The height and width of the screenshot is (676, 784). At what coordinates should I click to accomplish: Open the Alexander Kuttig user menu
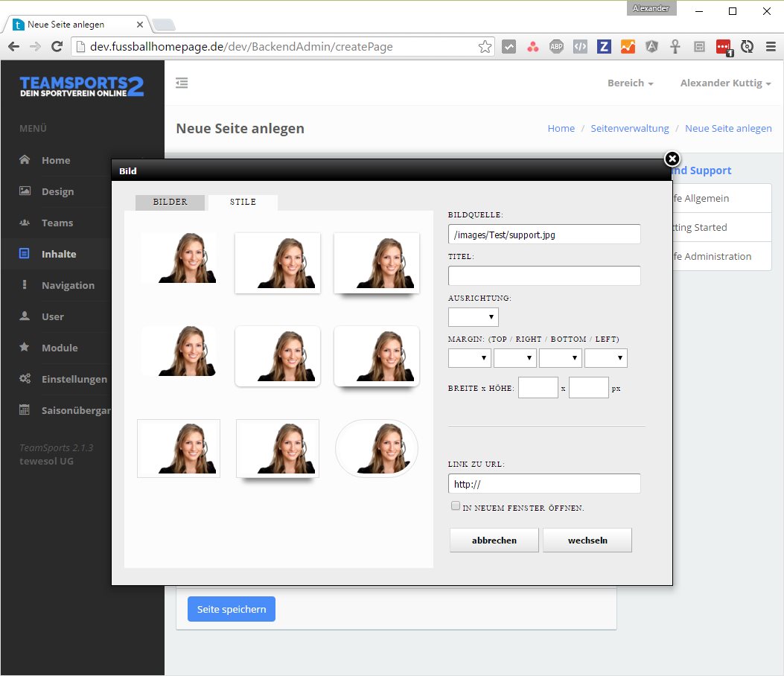tap(725, 83)
